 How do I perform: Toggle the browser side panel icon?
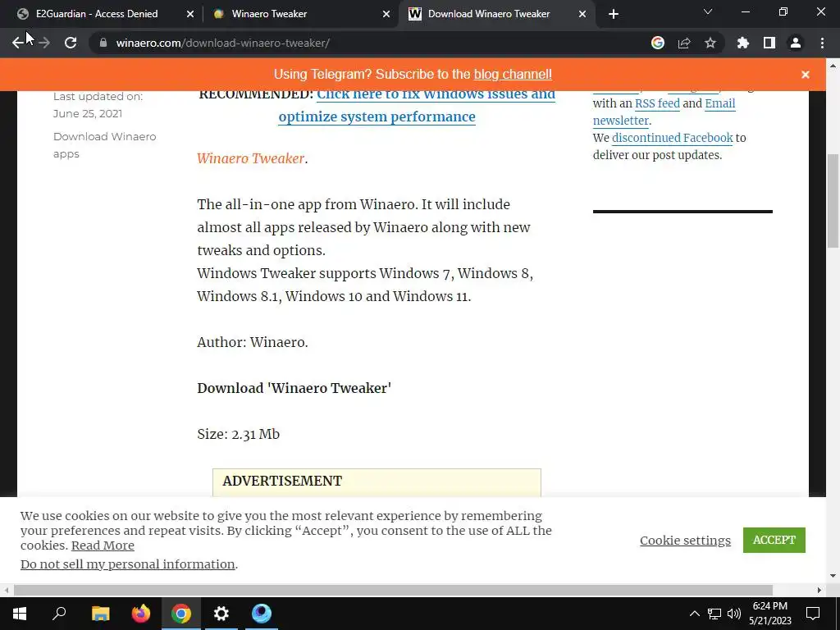point(769,43)
